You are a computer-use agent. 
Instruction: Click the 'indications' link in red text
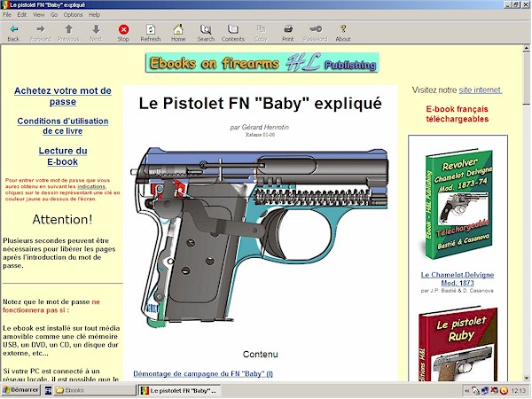point(91,186)
